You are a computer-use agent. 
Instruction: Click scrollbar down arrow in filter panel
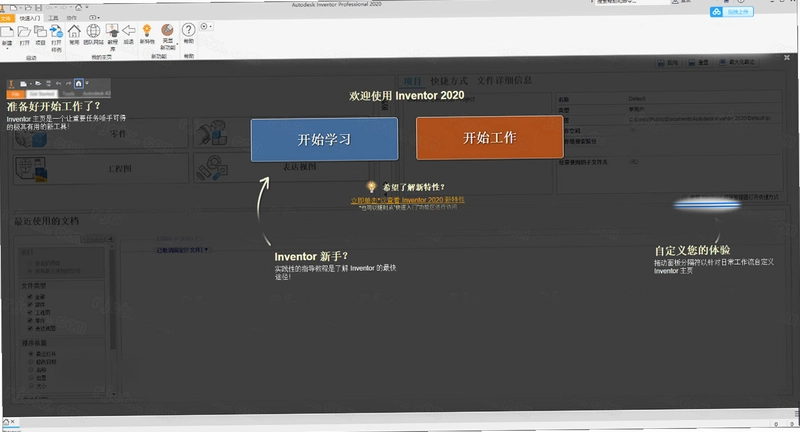[x=113, y=394]
